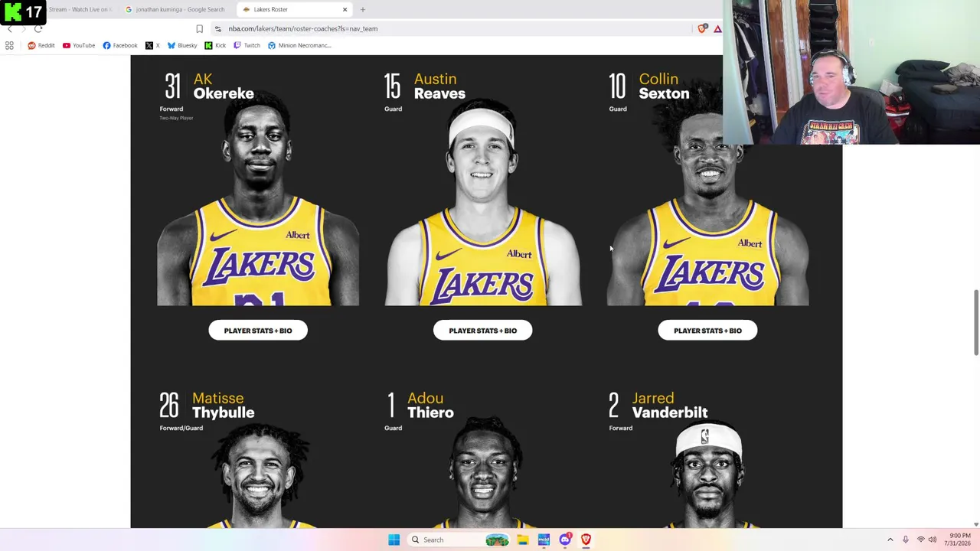Open the Bluesky bookmark
980x551 pixels.
(182, 45)
